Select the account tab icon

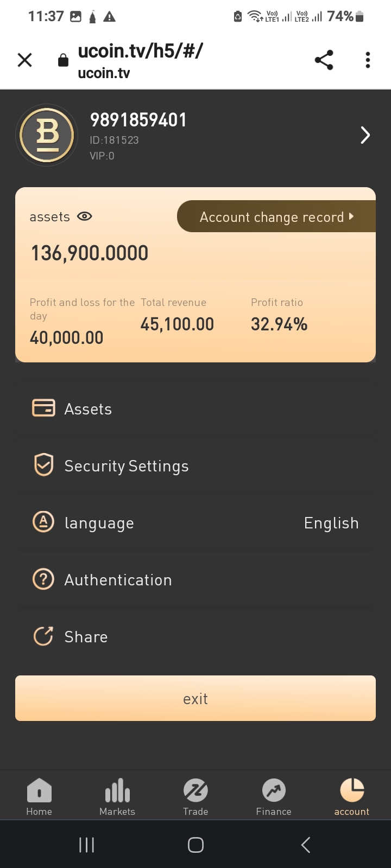(352, 791)
